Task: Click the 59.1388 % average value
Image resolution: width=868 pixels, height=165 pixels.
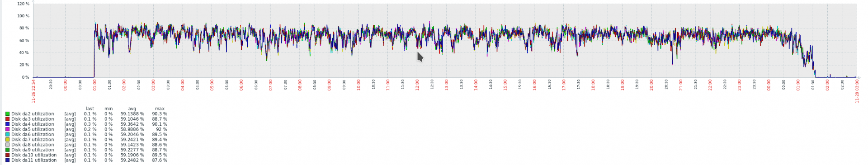Action: [132, 114]
